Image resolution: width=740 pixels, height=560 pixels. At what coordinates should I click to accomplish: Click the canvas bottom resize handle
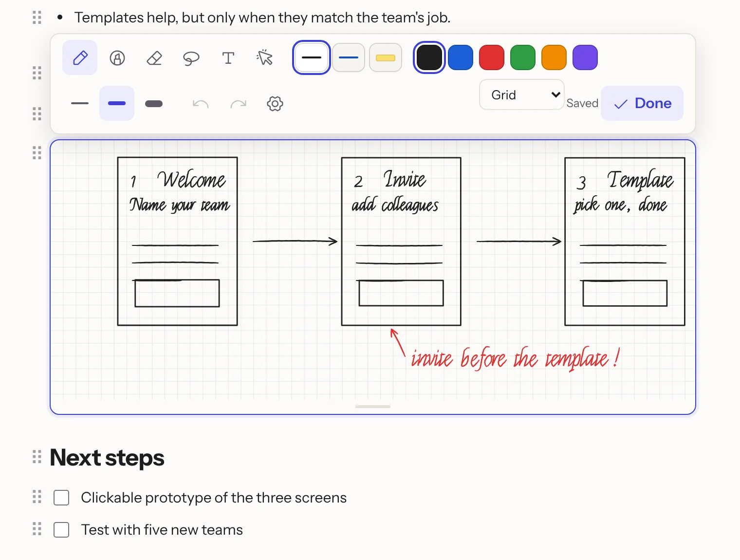click(x=373, y=407)
